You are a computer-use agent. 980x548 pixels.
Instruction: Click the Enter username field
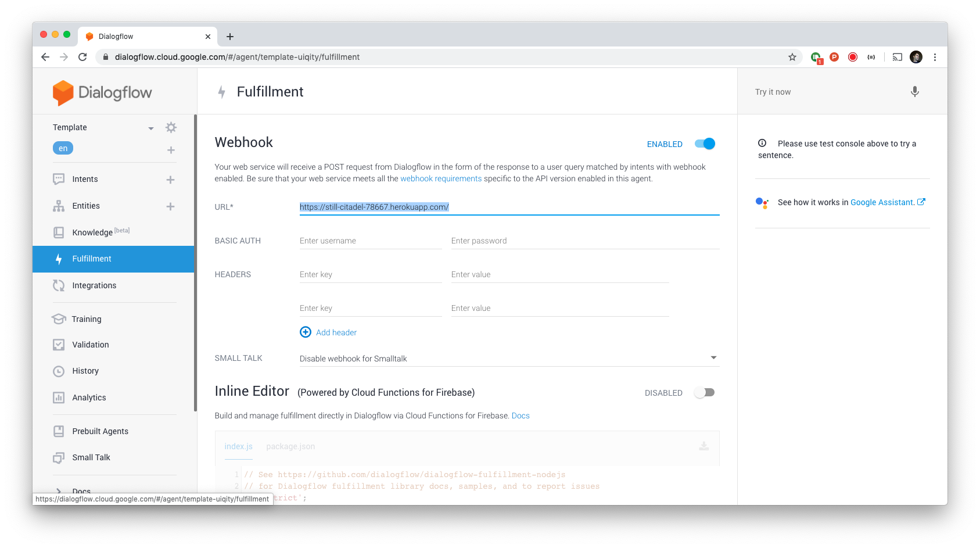point(371,241)
